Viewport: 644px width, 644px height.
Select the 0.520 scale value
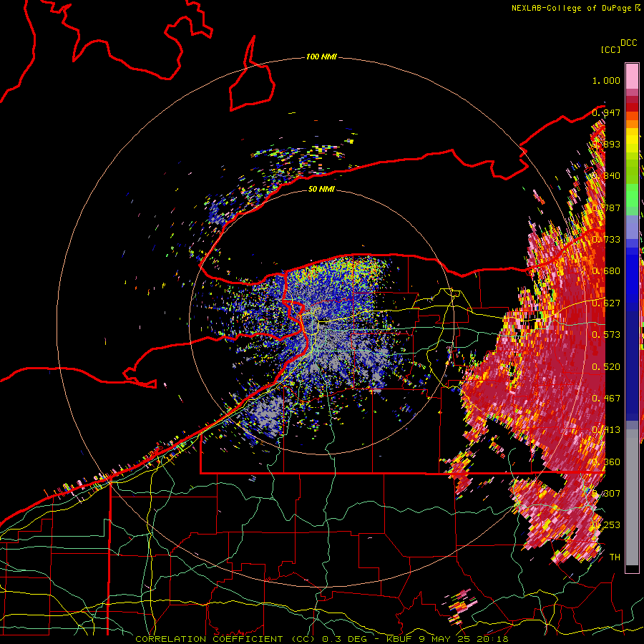point(606,367)
